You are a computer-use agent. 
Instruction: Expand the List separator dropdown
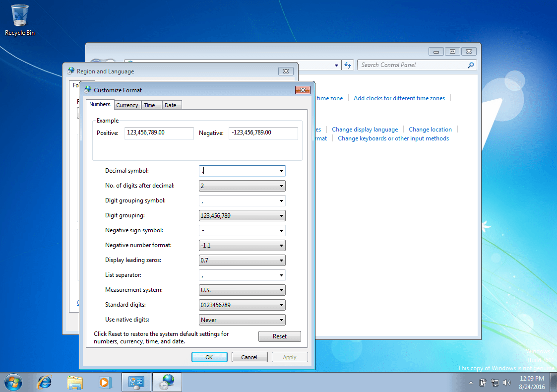click(281, 275)
